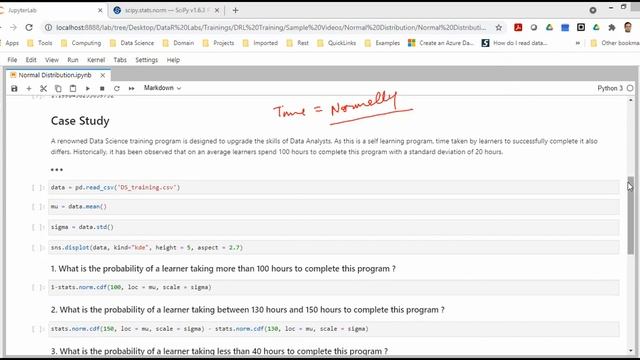Click the Case Study heading
The height and width of the screenshot is (360, 640).
(80, 121)
